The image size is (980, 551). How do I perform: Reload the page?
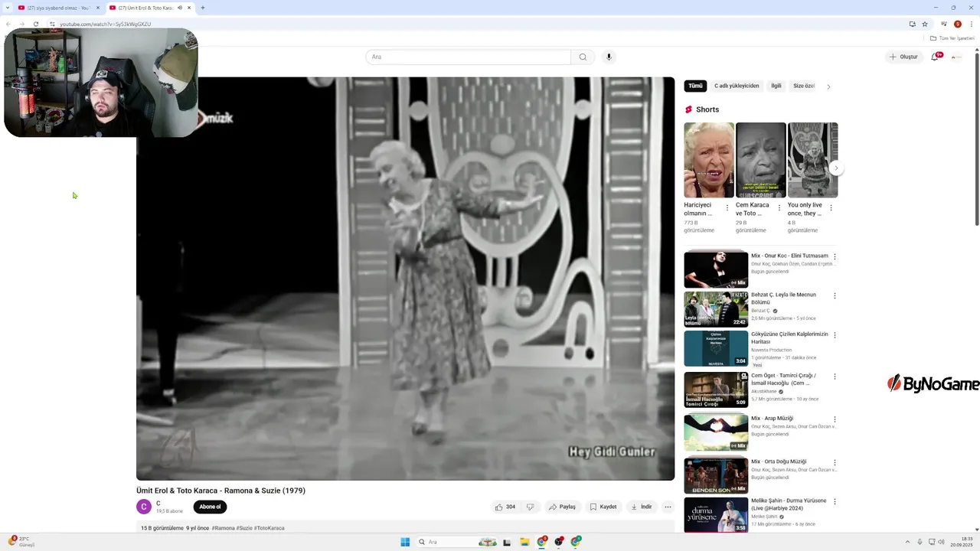[x=35, y=24]
